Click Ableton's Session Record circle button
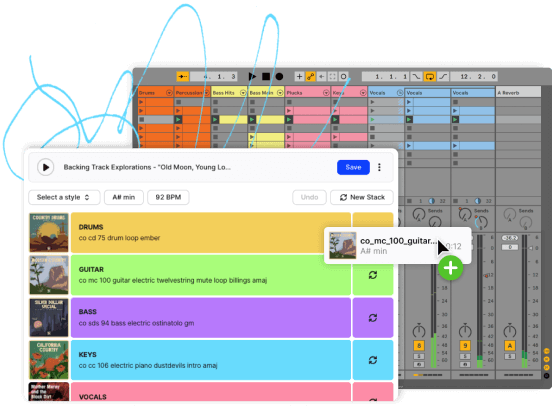552x416 pixels. (344, 76)
